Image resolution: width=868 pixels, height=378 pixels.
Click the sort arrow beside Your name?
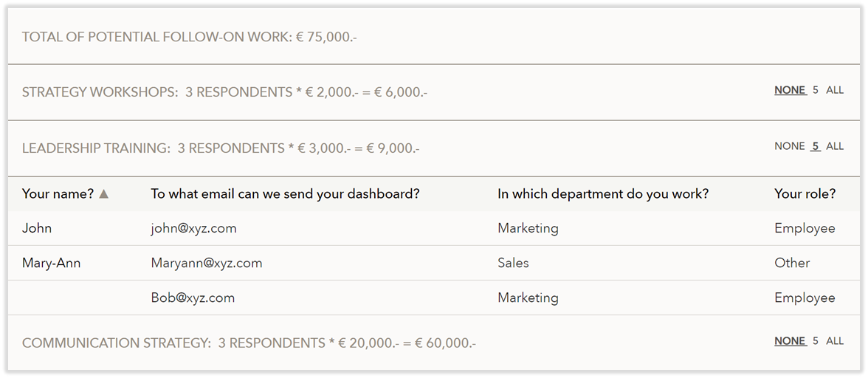pos(104,194)
